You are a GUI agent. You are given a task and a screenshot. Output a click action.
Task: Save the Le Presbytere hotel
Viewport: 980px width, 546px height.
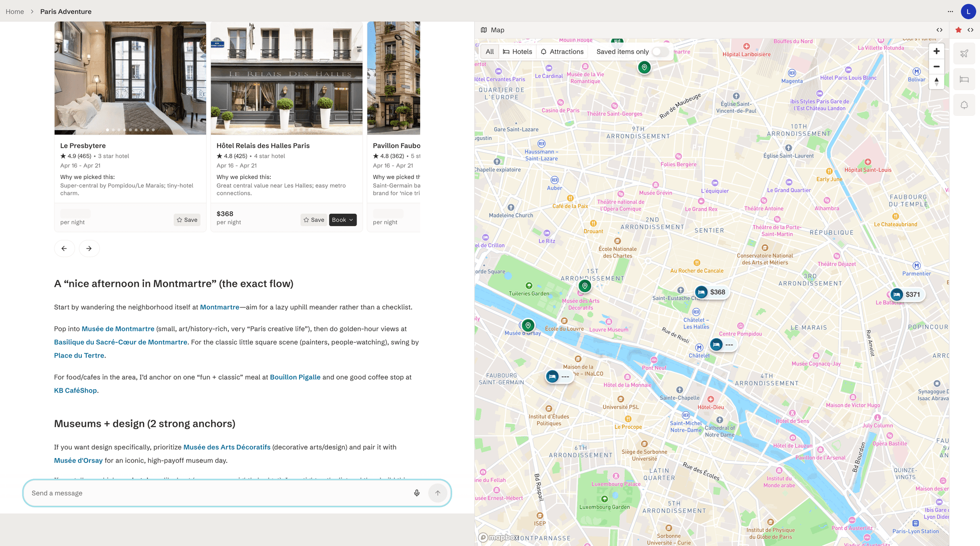click(187, 220)
